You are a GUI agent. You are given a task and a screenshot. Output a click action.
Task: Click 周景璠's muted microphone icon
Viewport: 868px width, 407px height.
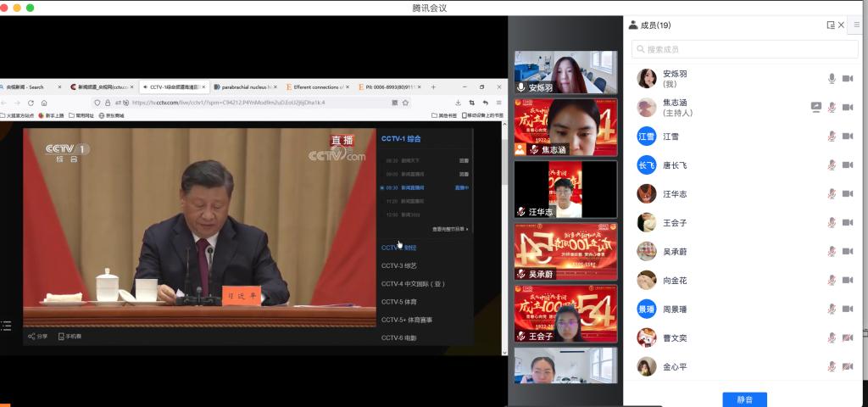832,309
